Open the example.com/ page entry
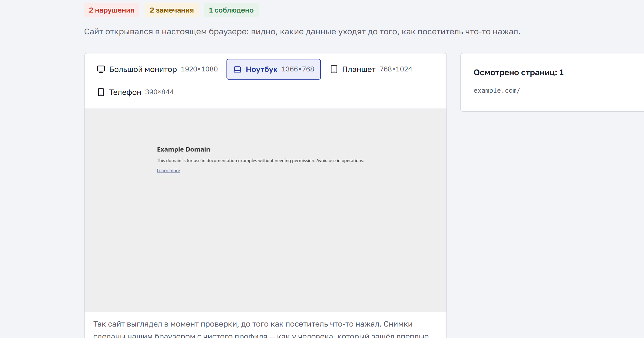This screenshot has width=644, height=338. pos(497,90)
